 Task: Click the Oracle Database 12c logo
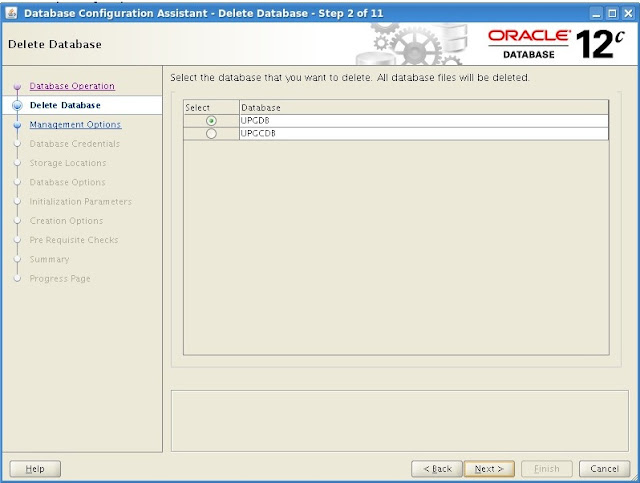[x=556, y=44]
